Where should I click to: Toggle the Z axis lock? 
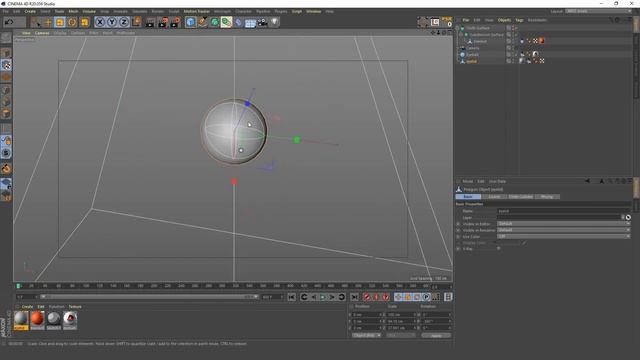click(124, 22)
